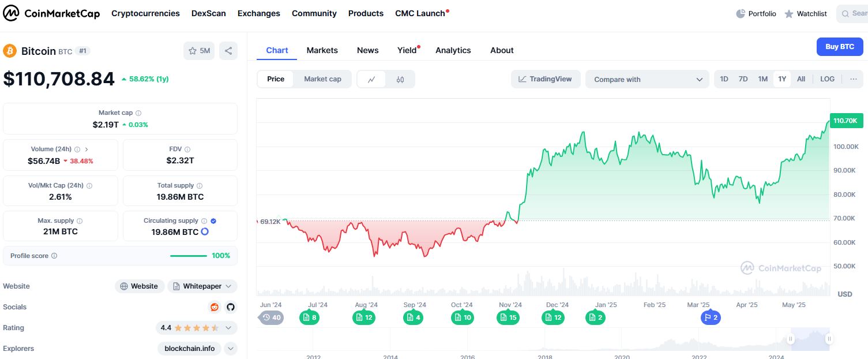Click the Market cap info icon

(x=138, y=113)
